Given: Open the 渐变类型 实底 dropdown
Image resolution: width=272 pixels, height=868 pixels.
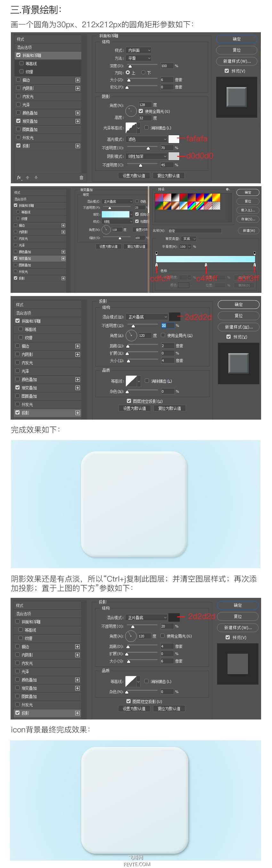Looking at the screenshot, I should coord(189,239).
